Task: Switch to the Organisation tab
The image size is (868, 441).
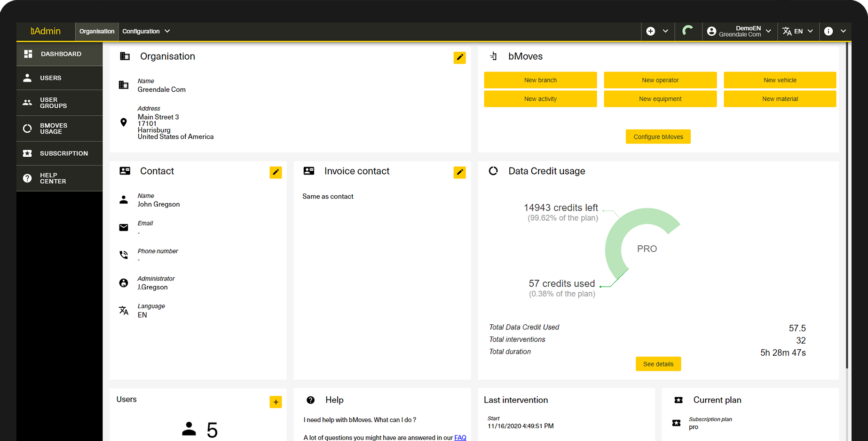Action: (x=97, y=32)
